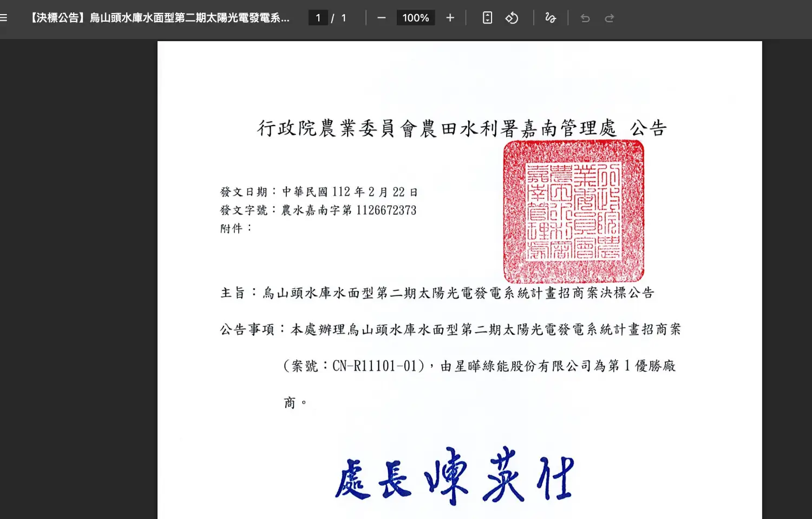The image size is (812, 519).
Task: Click the document heading ending in 公告
Action: [461, 128]
